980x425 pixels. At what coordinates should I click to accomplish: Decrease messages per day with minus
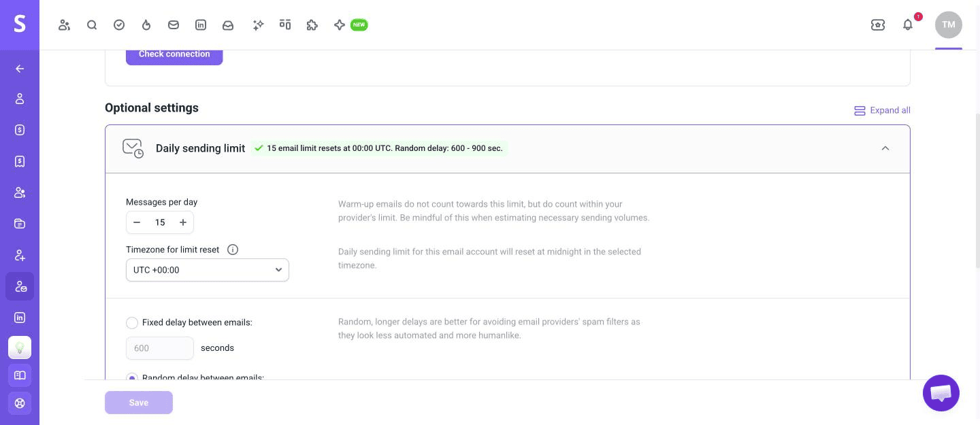pyautogui.click(x=137, y=222)
